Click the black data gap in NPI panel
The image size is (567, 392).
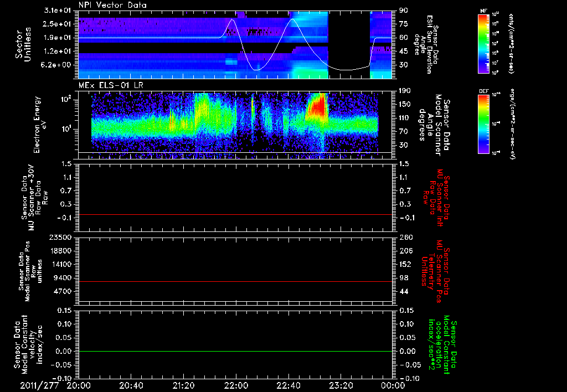coord(349,45)
